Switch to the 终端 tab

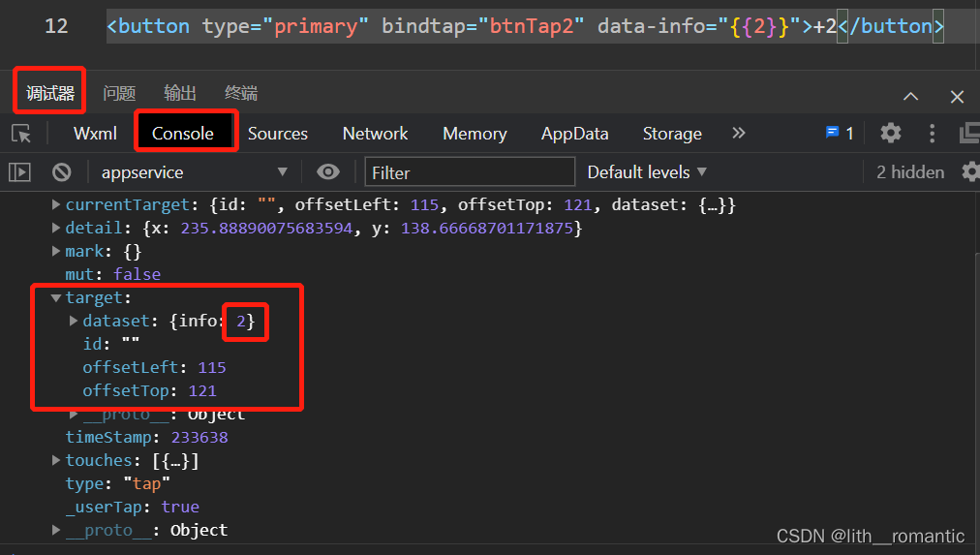tap(241, 93)
